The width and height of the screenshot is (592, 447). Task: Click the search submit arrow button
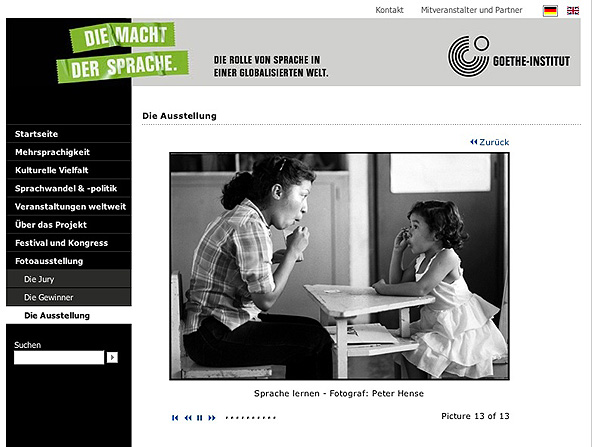click(x=112, y=357)
